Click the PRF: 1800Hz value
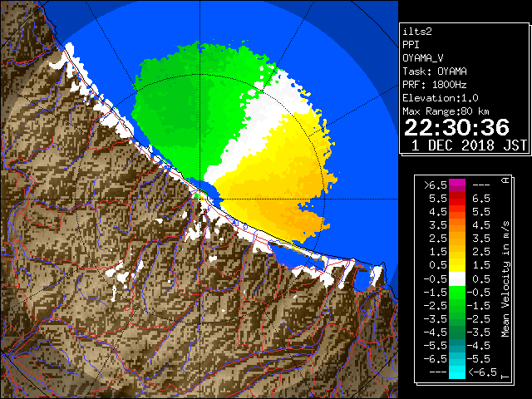 tap(435, 85)
